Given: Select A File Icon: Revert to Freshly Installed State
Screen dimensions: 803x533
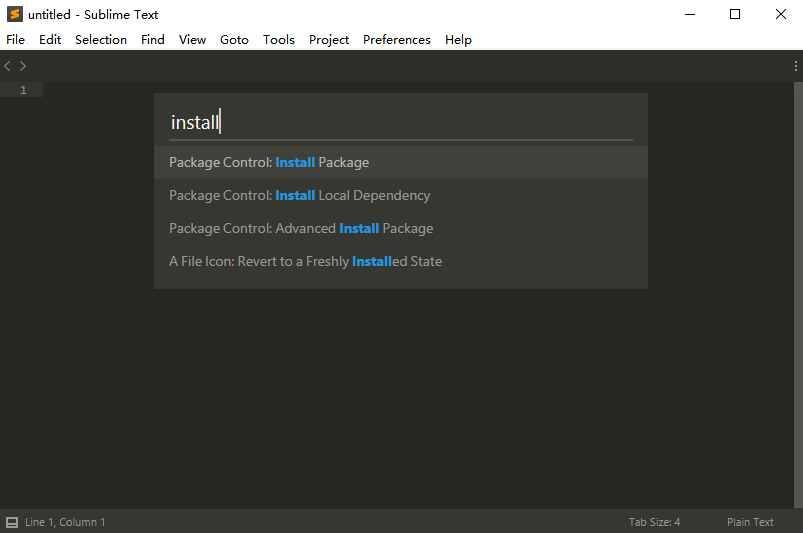Looking at the screenshot, I should pyautogui.click(x=401, y=262).
